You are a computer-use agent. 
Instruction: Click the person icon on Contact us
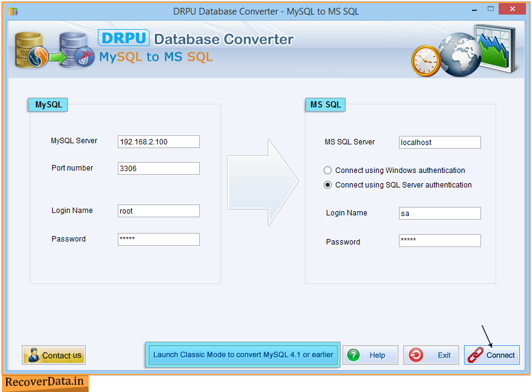[x=33, y=355]
